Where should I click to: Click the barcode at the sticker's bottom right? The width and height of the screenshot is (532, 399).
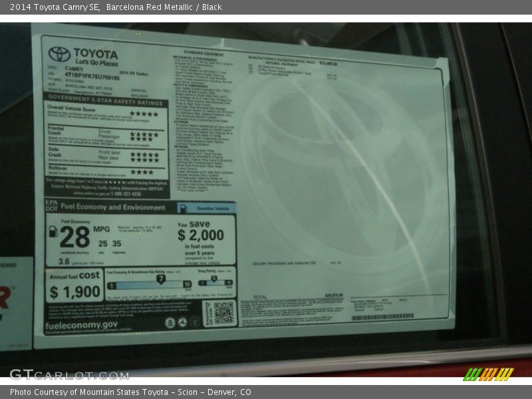[x=382, y=317]
